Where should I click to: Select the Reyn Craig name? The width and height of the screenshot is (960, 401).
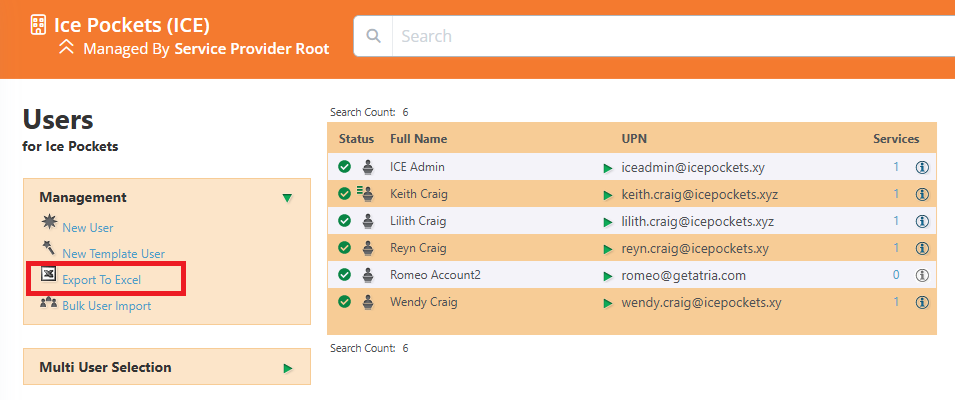click(418, 248)
